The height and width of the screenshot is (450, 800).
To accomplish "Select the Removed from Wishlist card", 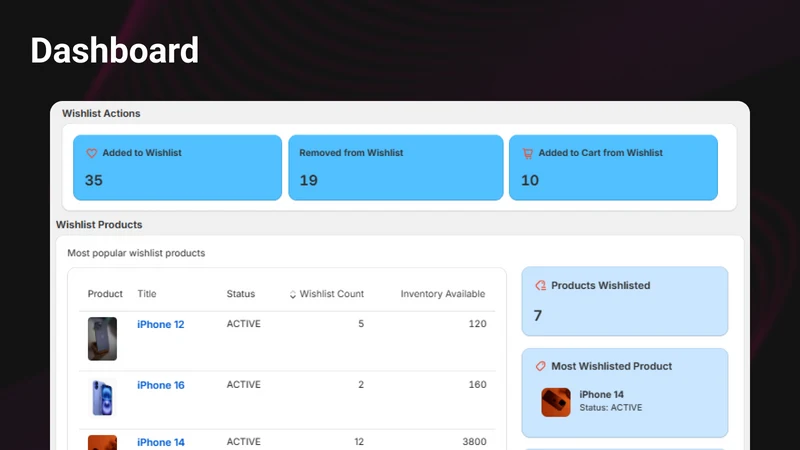I will pos(395,167).
